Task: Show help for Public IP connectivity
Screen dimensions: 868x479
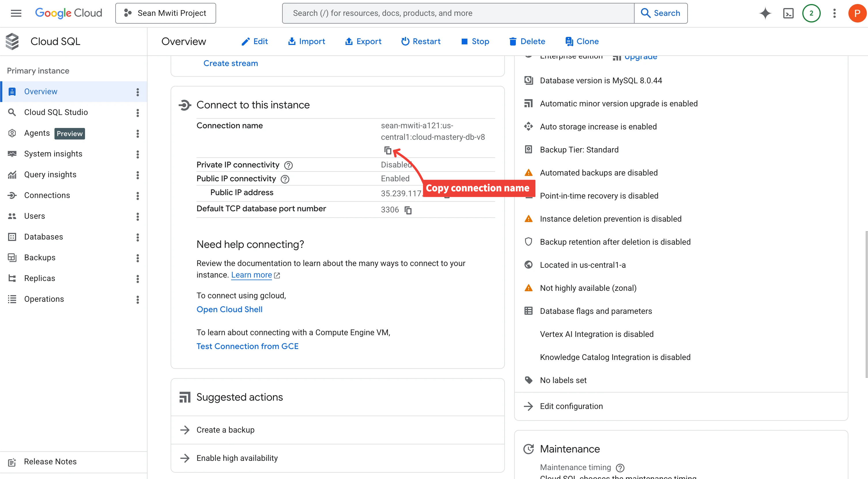Action: pyautogui.click(x=285, y=179)
